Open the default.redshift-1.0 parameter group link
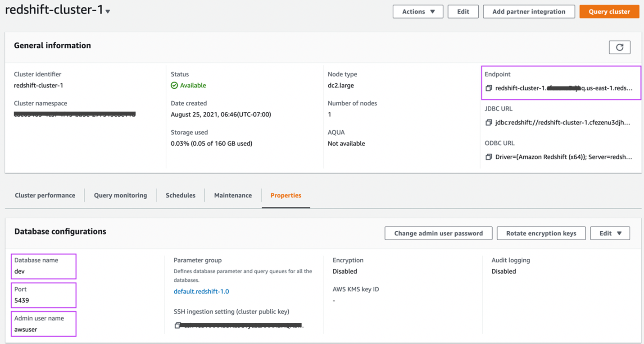 tap(201, 291)
